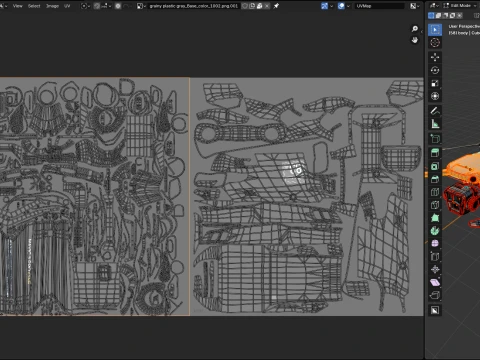
Task: Select the Rotate tool
Action: [435, 70]
